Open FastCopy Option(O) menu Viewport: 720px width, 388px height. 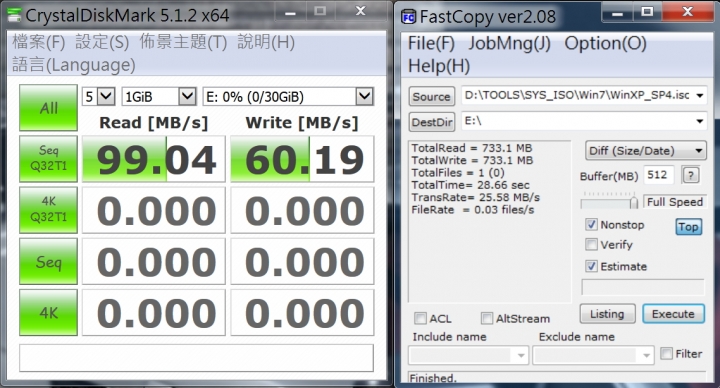[605, 43]
